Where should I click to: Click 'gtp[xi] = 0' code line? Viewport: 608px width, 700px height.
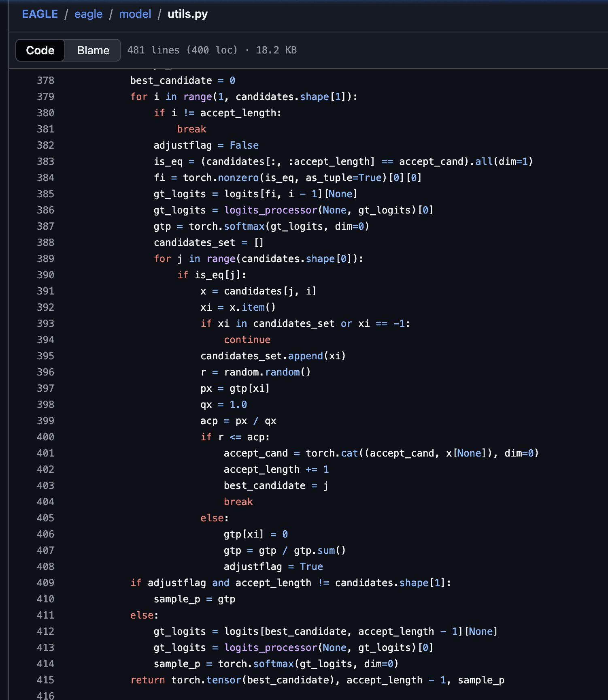[256, 534]
